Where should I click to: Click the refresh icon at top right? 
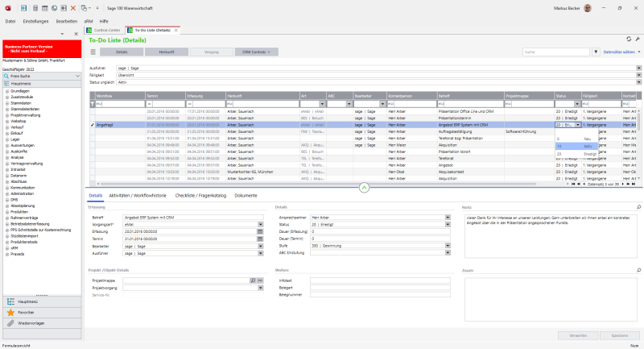click(x=629, y=39)
